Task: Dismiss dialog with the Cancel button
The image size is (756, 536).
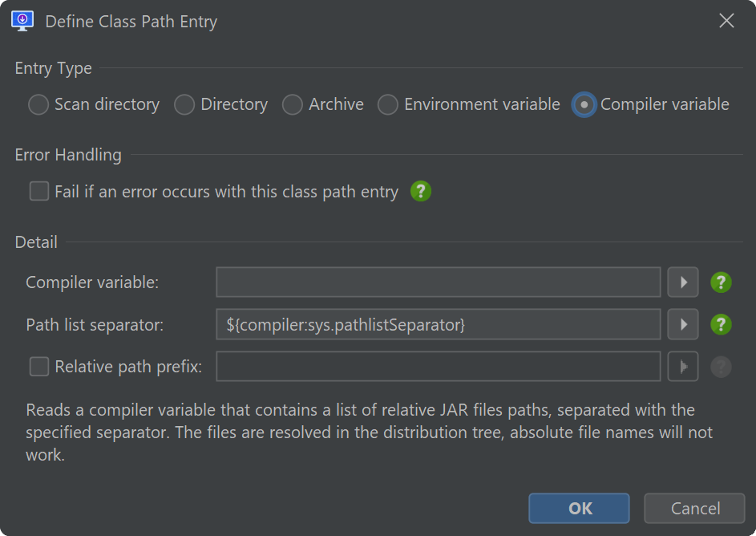Action: 694,508
